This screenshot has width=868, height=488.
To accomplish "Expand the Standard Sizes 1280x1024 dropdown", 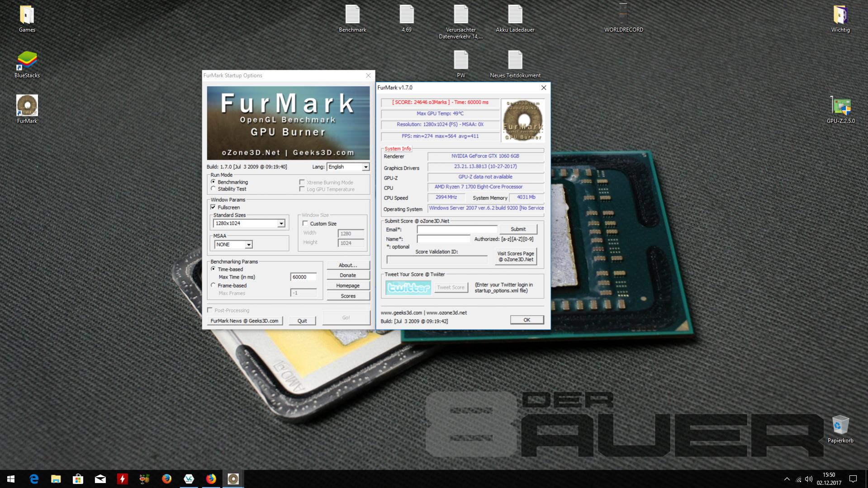I will [249, 223].
